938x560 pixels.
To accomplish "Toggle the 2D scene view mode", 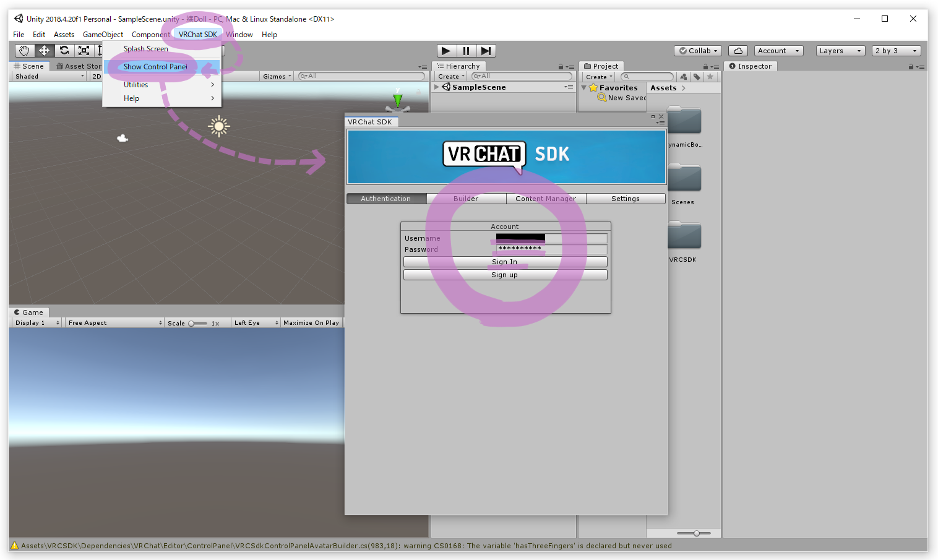I will (x=97, y=76).
